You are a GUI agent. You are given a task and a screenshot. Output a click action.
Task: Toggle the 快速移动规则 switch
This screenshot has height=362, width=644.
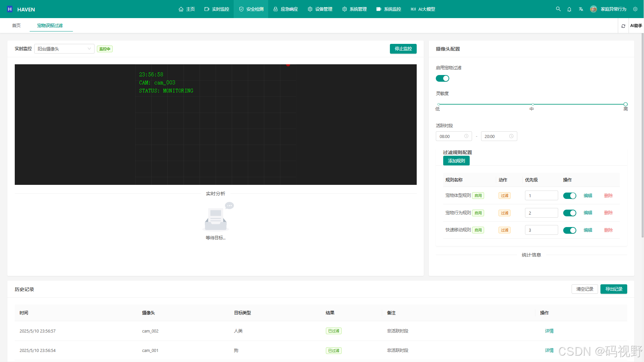569,230
